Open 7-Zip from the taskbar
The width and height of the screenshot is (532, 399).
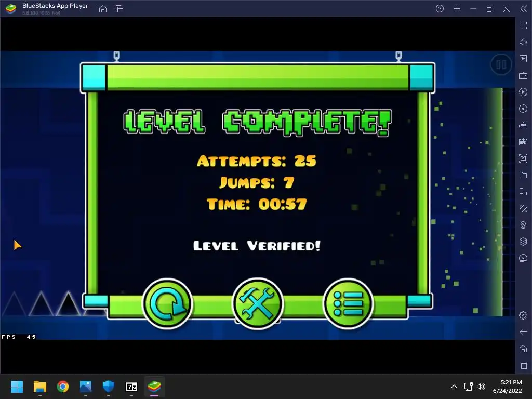[131, 387]
